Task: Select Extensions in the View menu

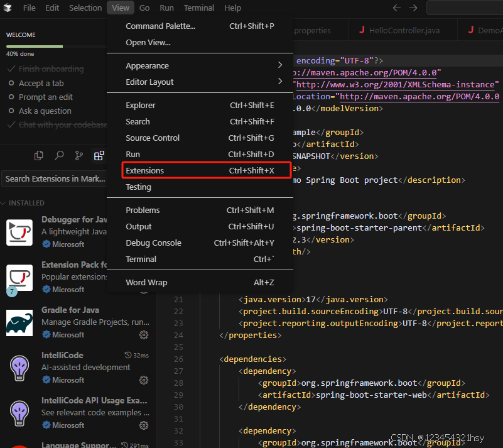Action: coord(200,170)
